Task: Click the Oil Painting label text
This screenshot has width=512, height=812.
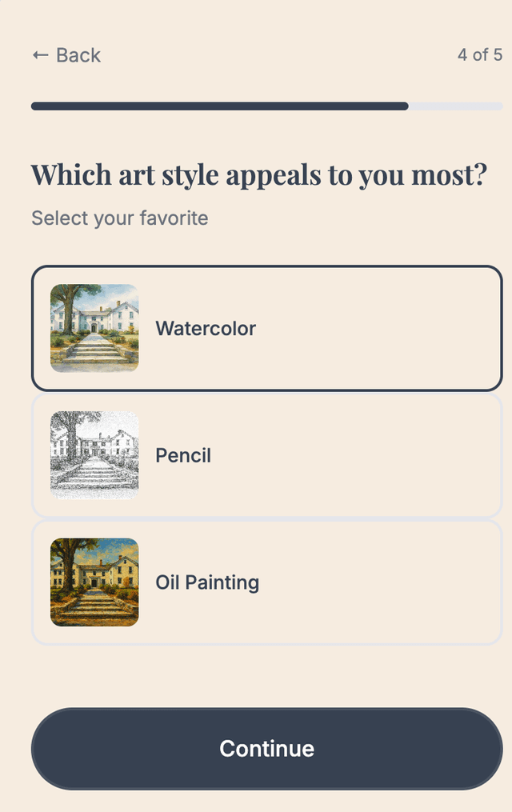Action: [208, 582]
